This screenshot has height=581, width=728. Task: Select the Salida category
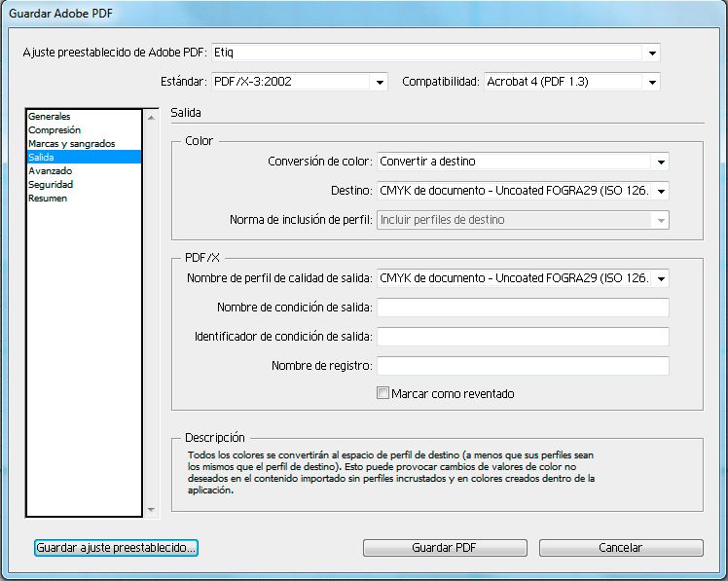[x=42, y=157]
